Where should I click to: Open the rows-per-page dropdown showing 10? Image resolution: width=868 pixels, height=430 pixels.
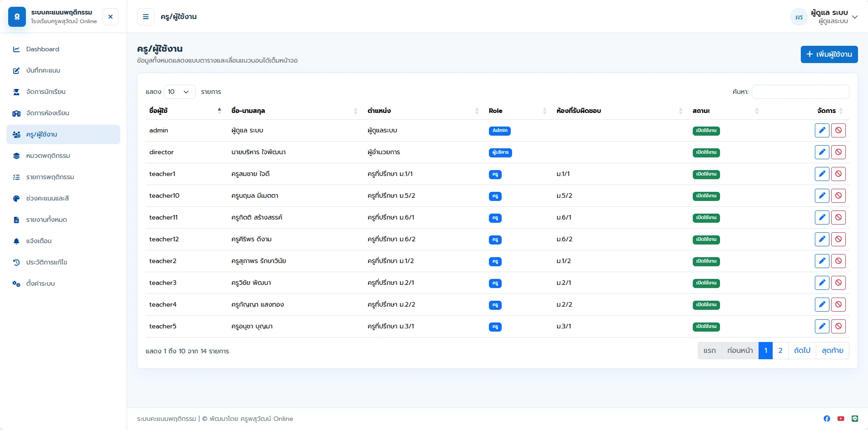coord(180,92)
